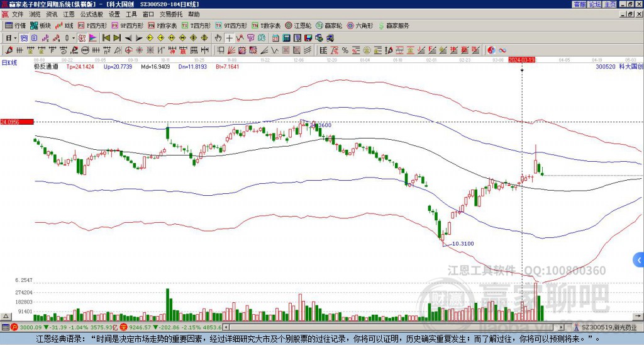Click the 客服 customer service button

tap(579, 4)
